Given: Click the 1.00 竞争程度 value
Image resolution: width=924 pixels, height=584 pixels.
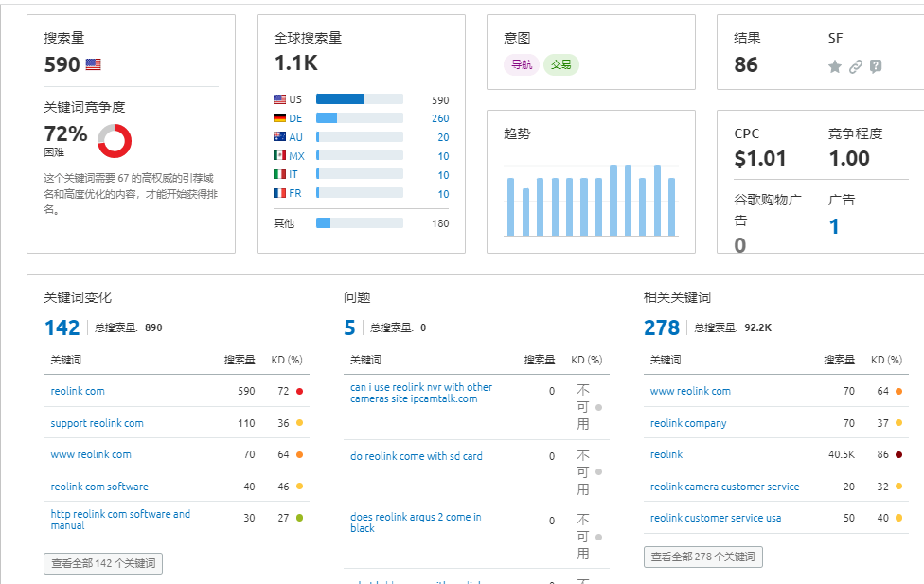Looking at the screenshot, I should coord(849,158).
